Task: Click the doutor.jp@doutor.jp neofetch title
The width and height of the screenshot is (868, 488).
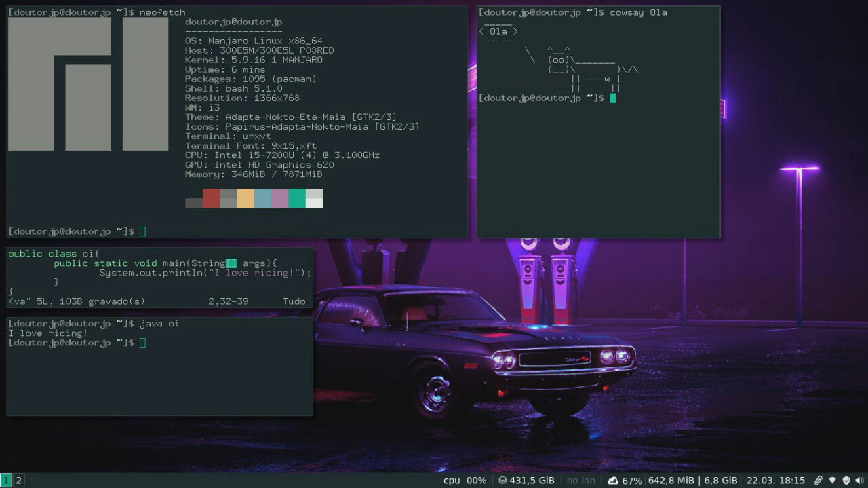Action: [234, 22]
